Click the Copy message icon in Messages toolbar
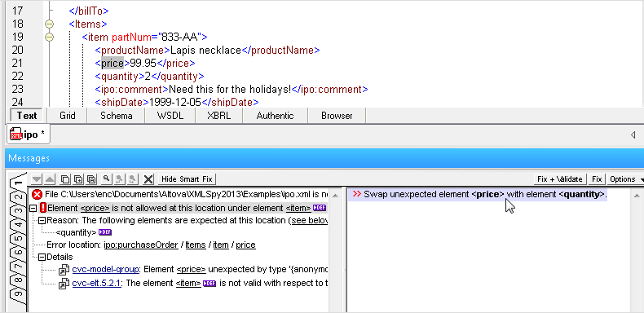644x313 pixels. 65,179
